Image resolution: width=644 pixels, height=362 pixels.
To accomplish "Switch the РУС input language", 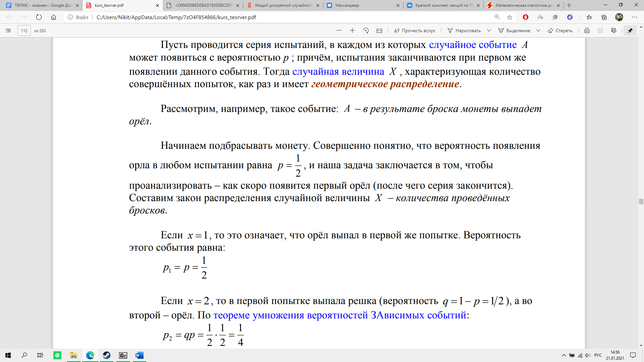I will (x=598, y=355).
